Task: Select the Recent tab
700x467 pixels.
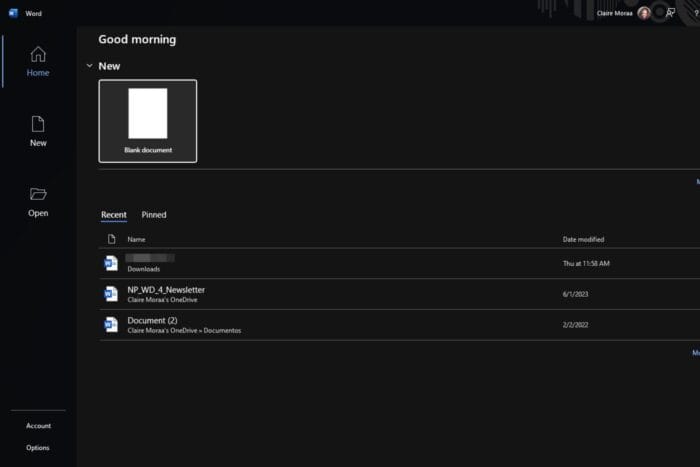Action: pos(114,215)
